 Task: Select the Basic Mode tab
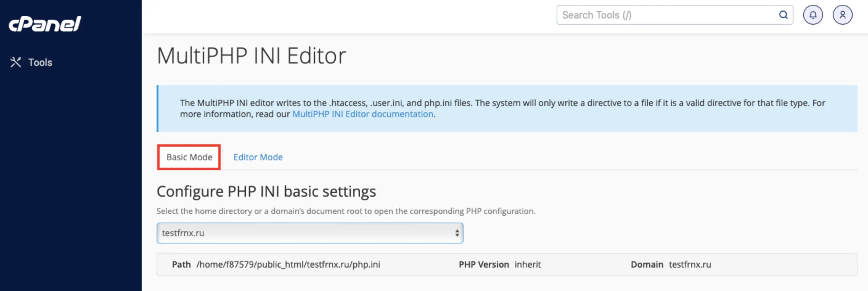[189, 157]
